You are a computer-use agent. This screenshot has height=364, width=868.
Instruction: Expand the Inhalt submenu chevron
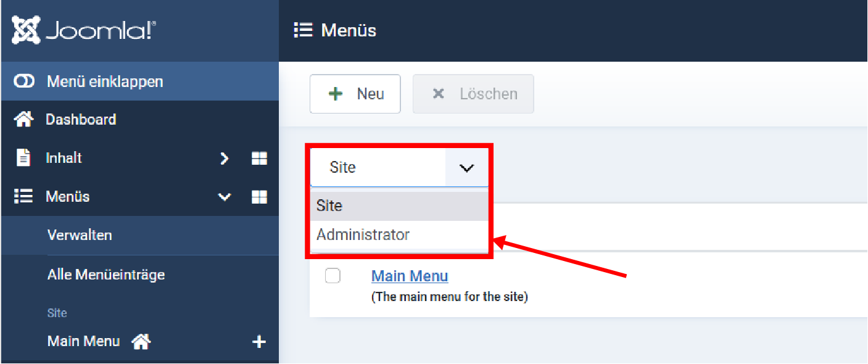pos(225,159)
